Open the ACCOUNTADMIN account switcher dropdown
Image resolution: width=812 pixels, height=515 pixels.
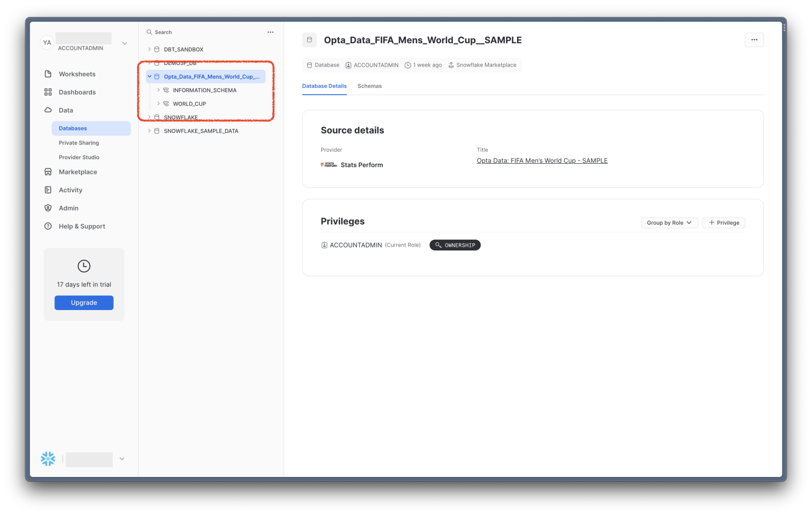point(124,43)
